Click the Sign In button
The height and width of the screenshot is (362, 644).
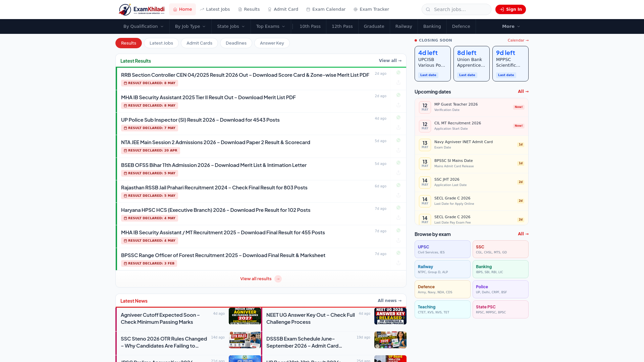(x=511, y=9)
